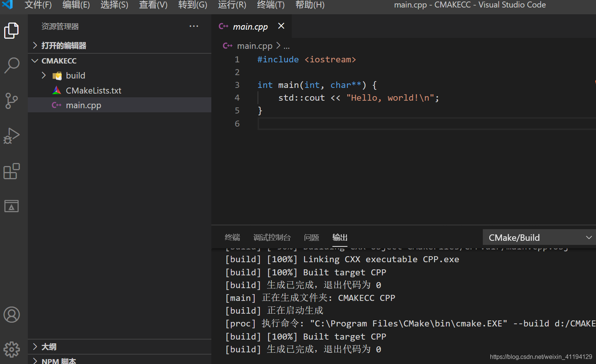Open the 转到(G) menu
The width and height of the screenshot is (596, 364).
tap(193, 5)
